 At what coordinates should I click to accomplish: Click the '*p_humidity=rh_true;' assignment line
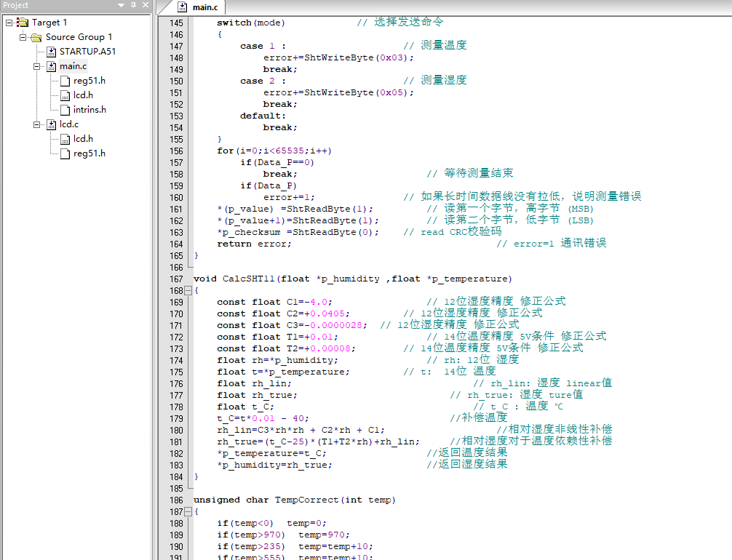click(x=274, y=465)
